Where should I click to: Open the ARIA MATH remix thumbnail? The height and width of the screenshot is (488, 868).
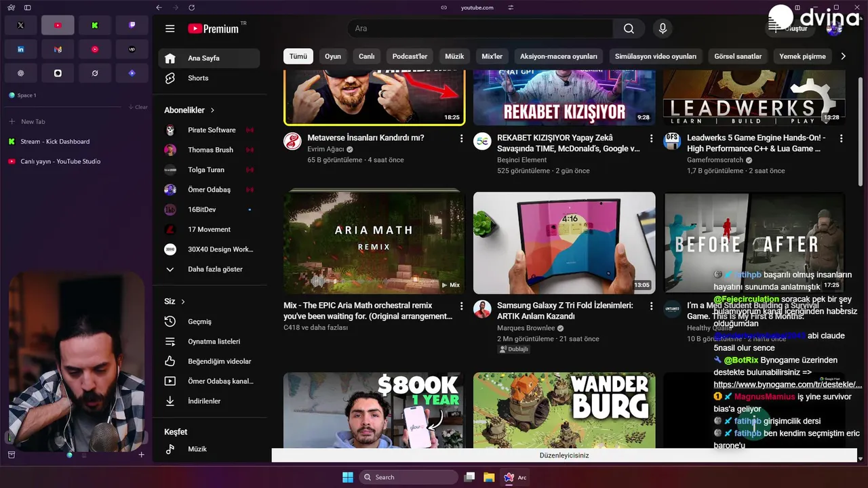pos(374,243)
